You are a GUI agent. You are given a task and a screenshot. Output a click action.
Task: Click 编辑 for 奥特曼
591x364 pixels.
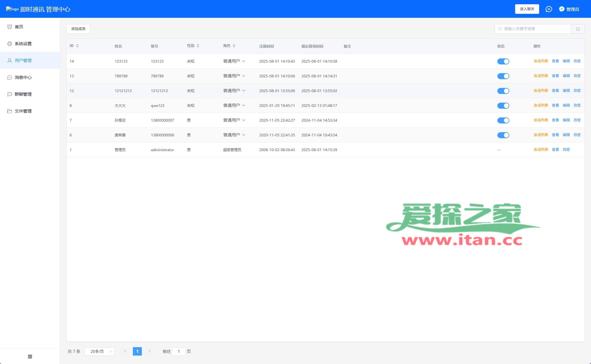coord(566,135)
